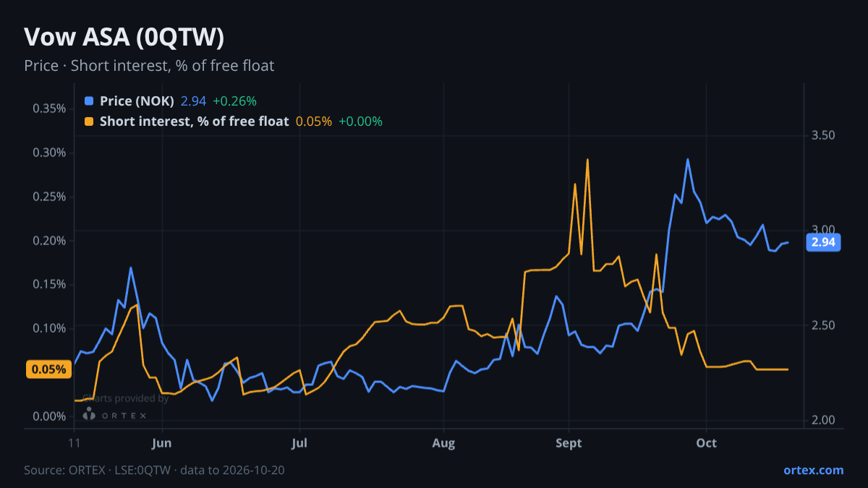Click the legend price value 2.94
The height and width of the screenshot is (488, 868).
coord(193,101)
